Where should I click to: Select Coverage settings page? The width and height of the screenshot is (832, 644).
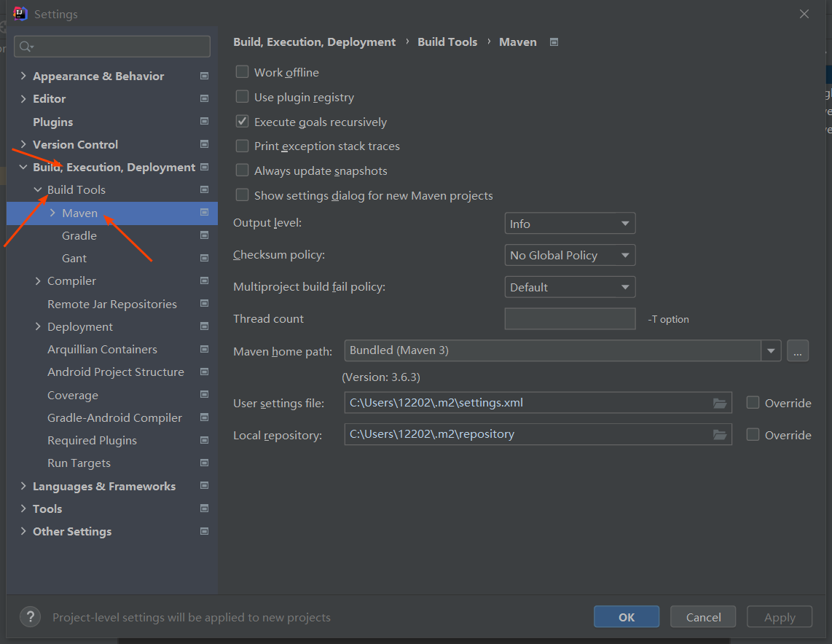pyautogui.click(x=73, y=395)
